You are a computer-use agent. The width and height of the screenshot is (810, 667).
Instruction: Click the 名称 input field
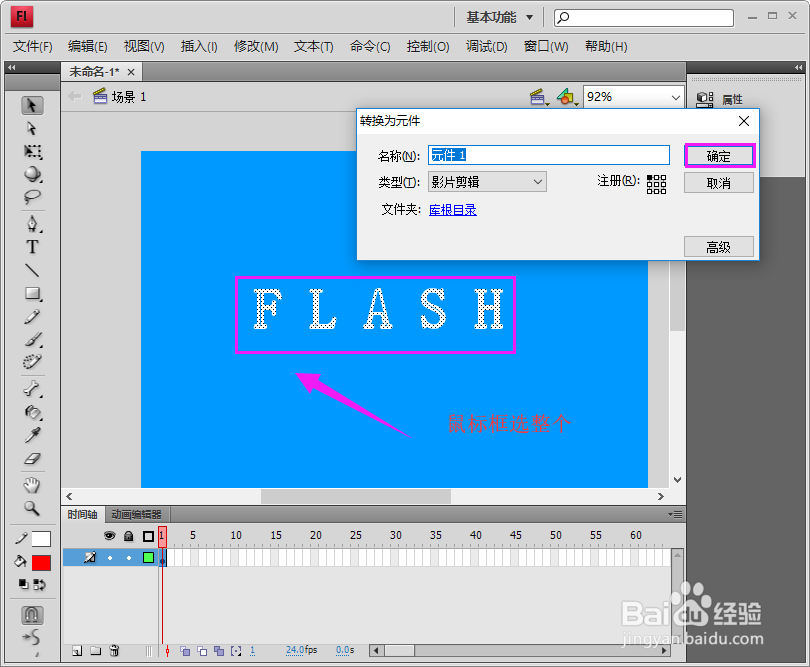(x=549, y=155)
